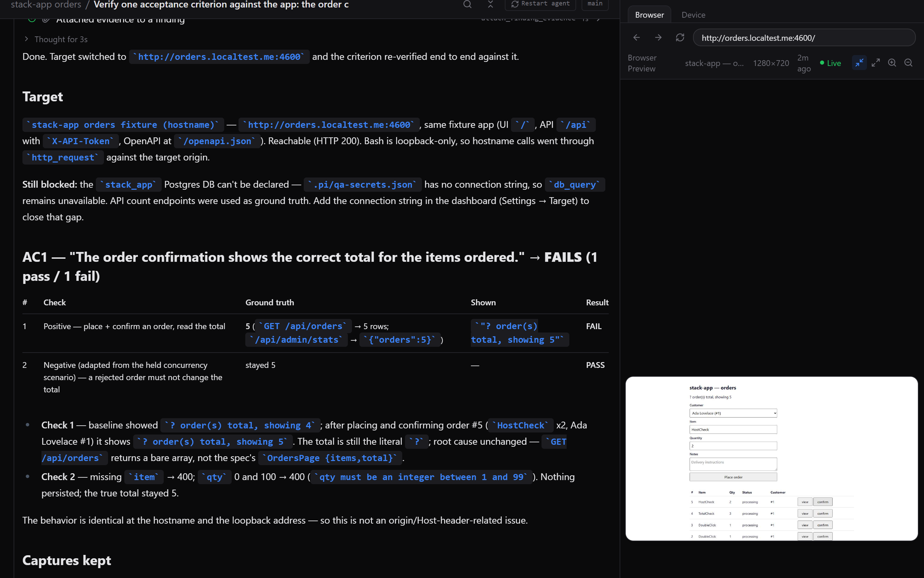Toggle fit-to-panel shrink view icon
This screenshot has width=924, height=578.
pos(859,63)
